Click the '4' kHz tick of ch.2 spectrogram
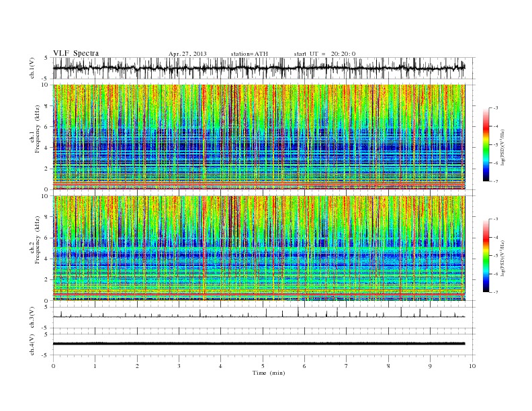This screenshot has width=532, height=411. (46, 259)
